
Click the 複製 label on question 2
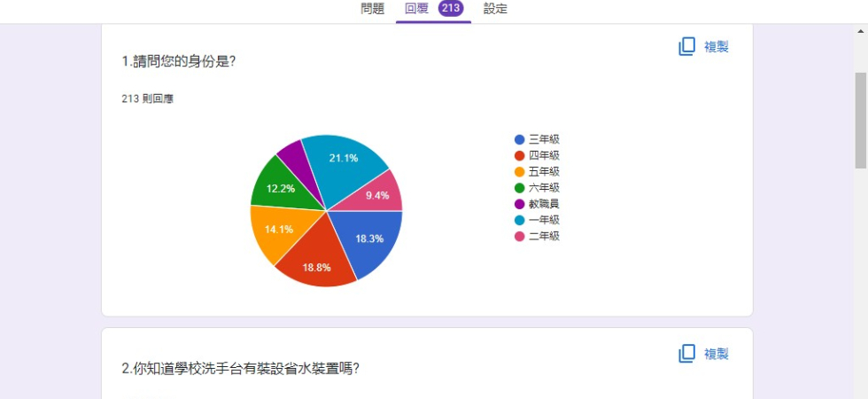717,354
